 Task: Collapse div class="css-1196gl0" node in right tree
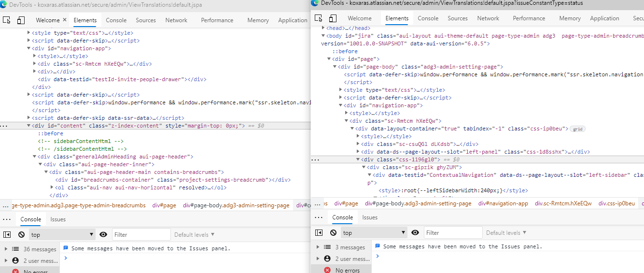(x=358, y=159)
